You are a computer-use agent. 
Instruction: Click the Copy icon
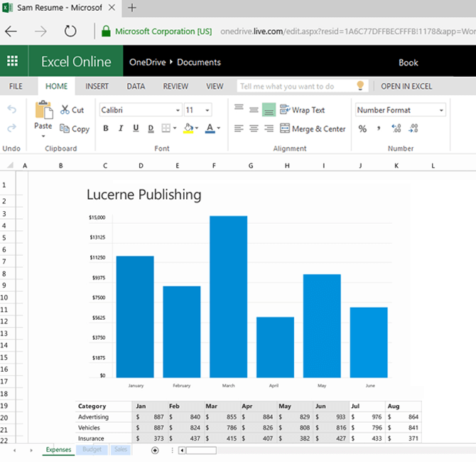[x=65, y=129]
